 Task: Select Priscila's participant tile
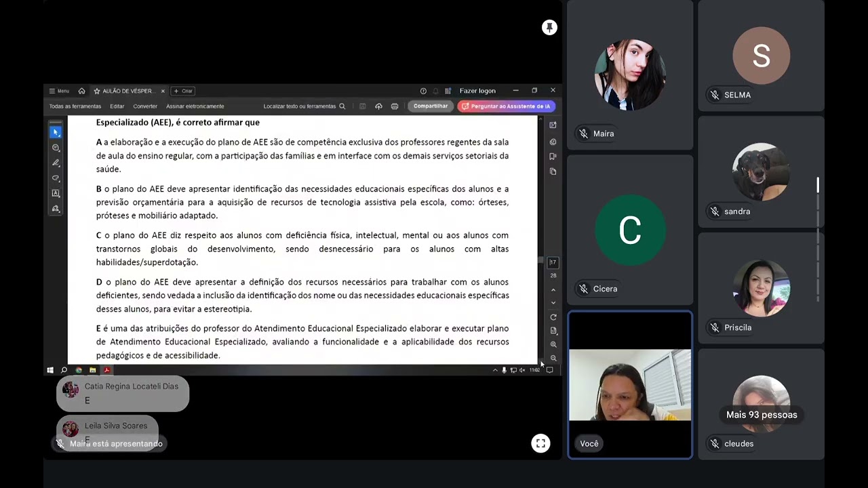pos(762,288)
